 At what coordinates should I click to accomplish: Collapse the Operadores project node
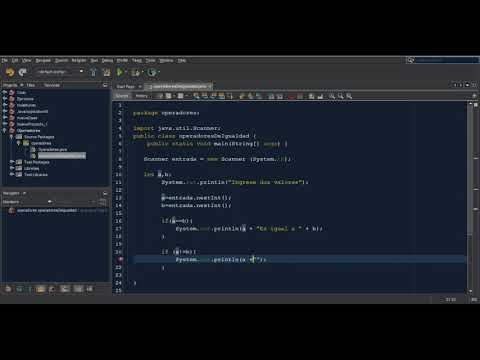(x=5, y=130)
